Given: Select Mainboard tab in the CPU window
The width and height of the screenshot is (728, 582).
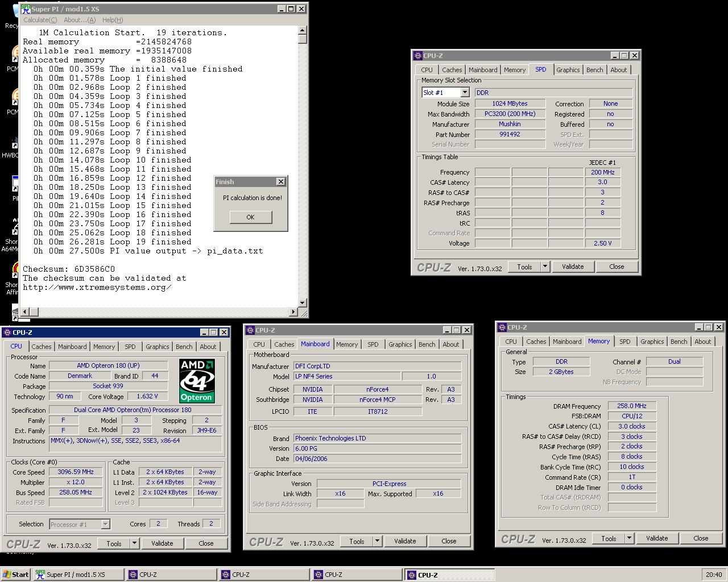Looking at the screenshot, I should click(x=72, y=347).
